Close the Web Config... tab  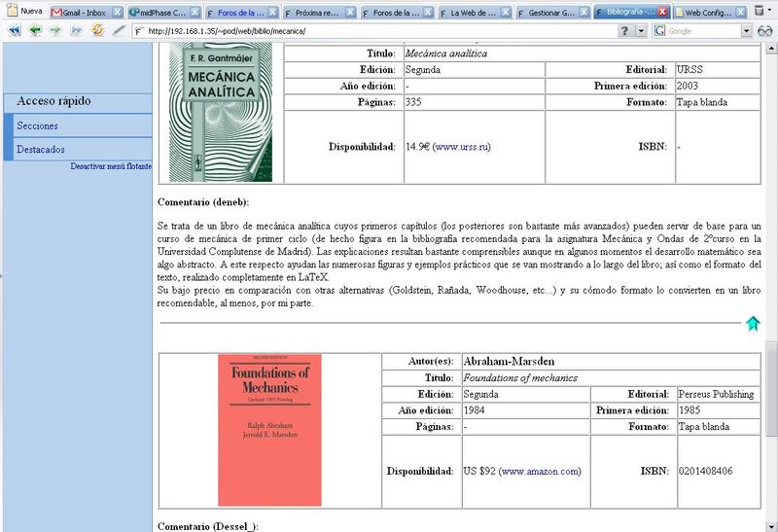[x=740, y=13]
